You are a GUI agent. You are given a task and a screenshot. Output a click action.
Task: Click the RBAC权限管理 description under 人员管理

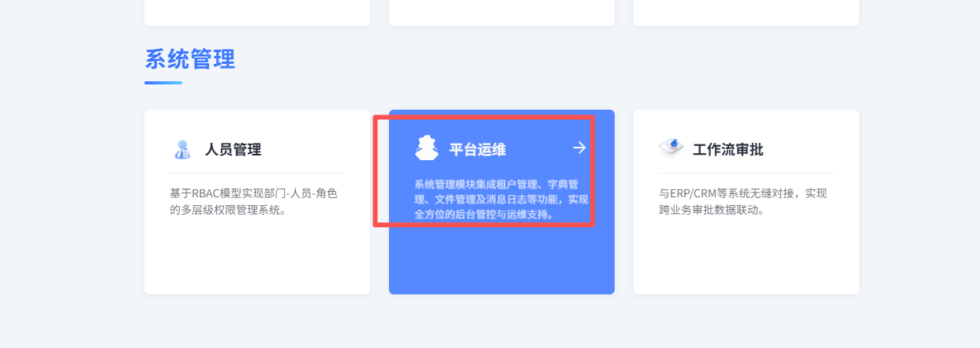tap(253, 202)
